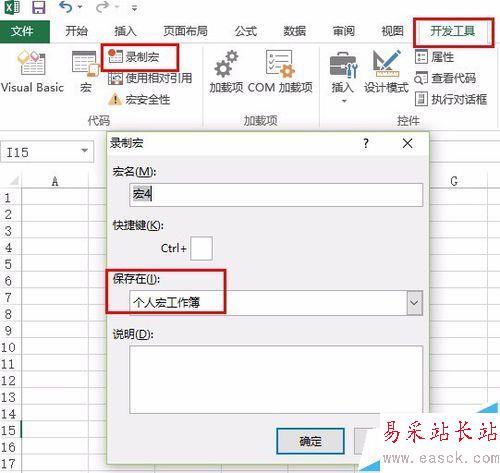Click 查看代码 view code button

(445, 79)
